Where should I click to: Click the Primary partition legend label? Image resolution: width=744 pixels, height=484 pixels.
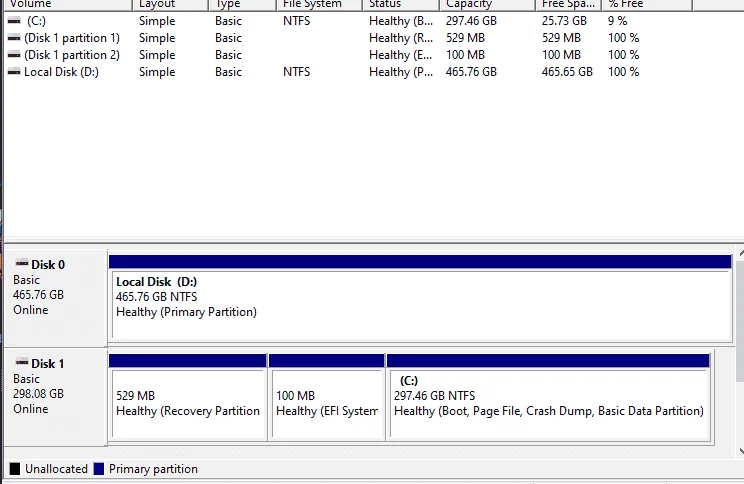click(153, 469)
